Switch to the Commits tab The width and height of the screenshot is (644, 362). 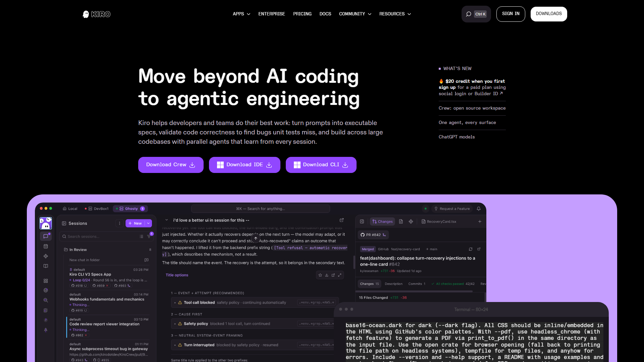point(417,284)
